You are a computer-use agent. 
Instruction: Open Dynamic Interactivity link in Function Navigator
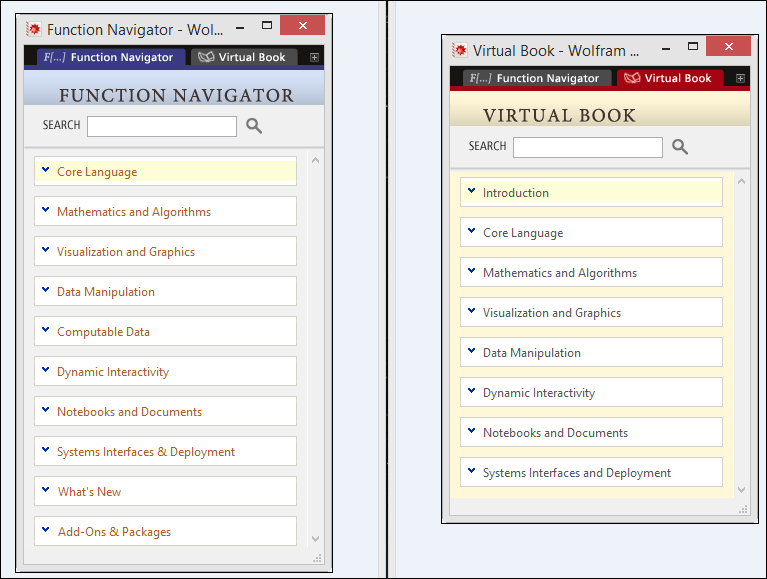[x=113, y=372]
